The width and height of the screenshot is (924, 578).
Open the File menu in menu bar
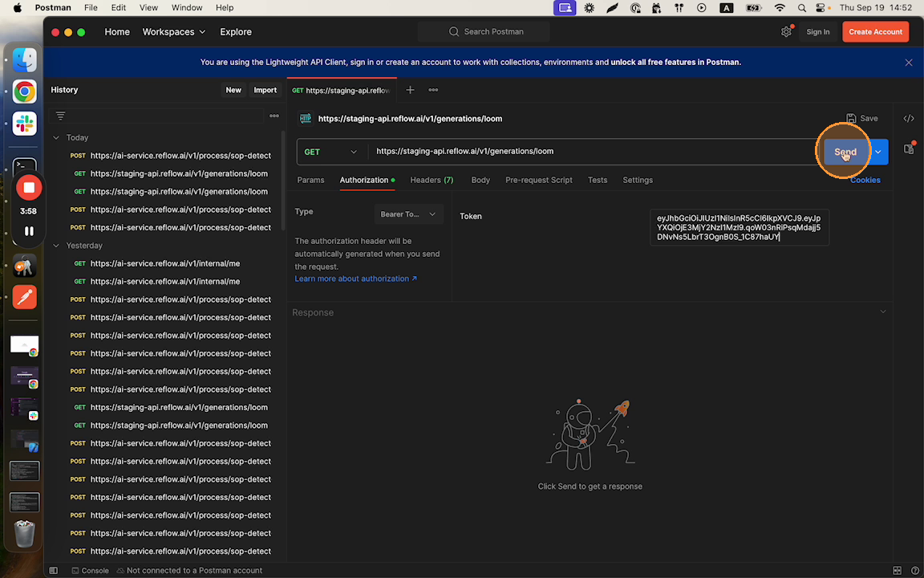click(x=91, y=8)
